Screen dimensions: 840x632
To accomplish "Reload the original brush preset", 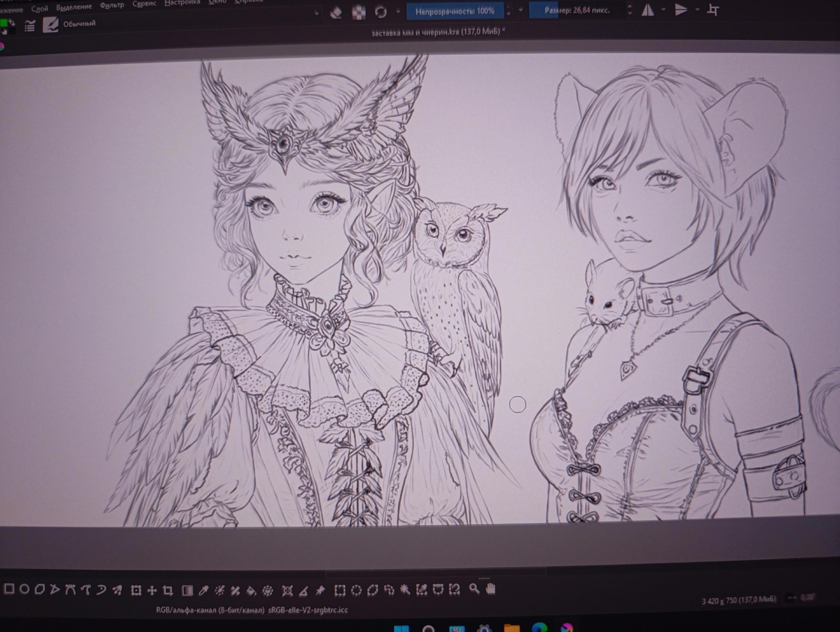I will pos(381,12).
